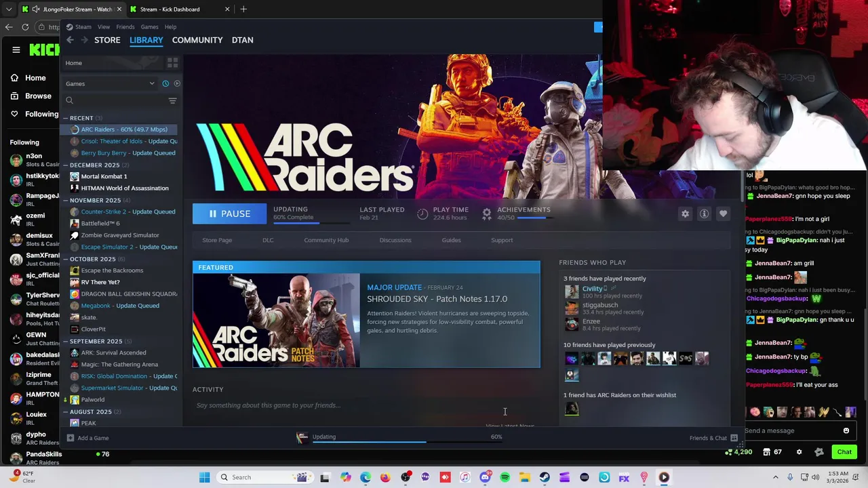Screen dimensions: 868x488
Task: Go back in Steam navigation
Action: point(70,40)
